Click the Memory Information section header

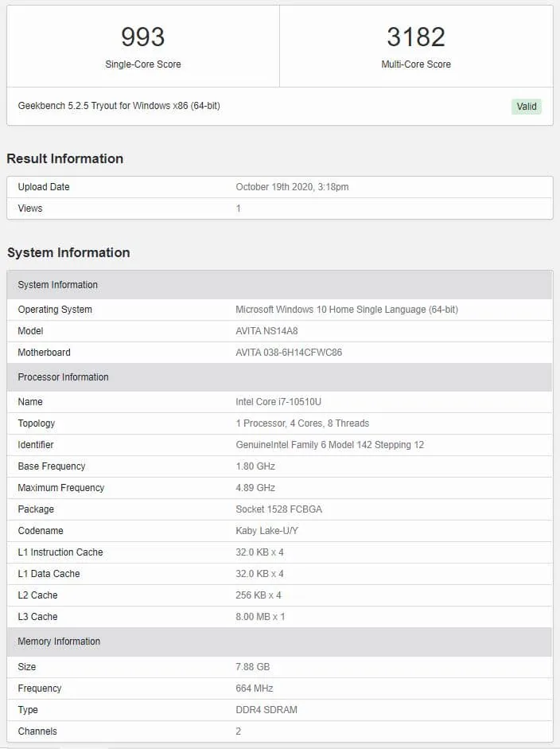(x=280, y=642)
